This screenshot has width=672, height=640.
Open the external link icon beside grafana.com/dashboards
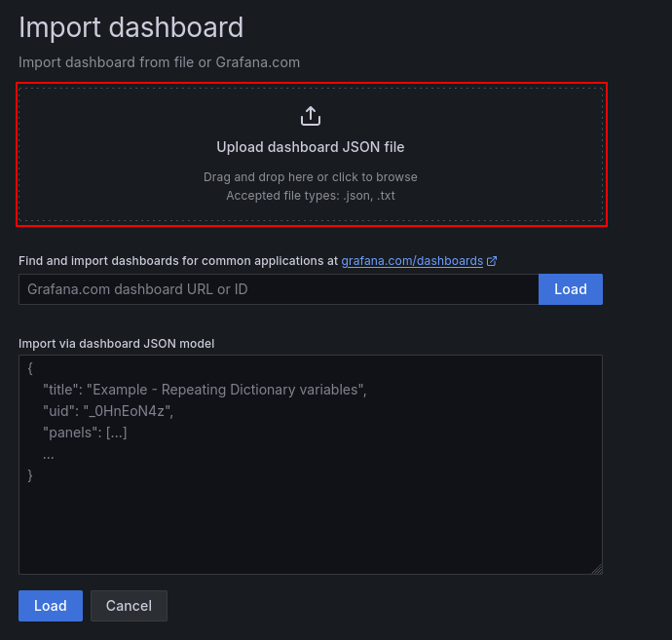[492, 261]
